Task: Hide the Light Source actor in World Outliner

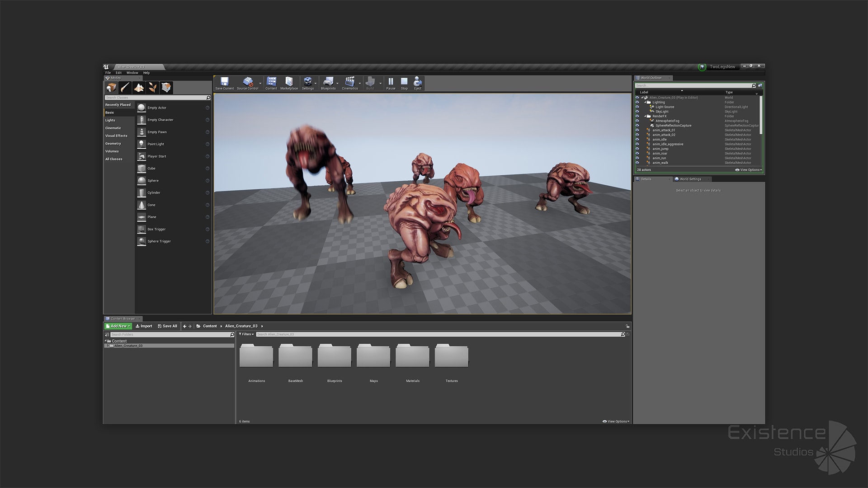Action: tap(637, 107)
